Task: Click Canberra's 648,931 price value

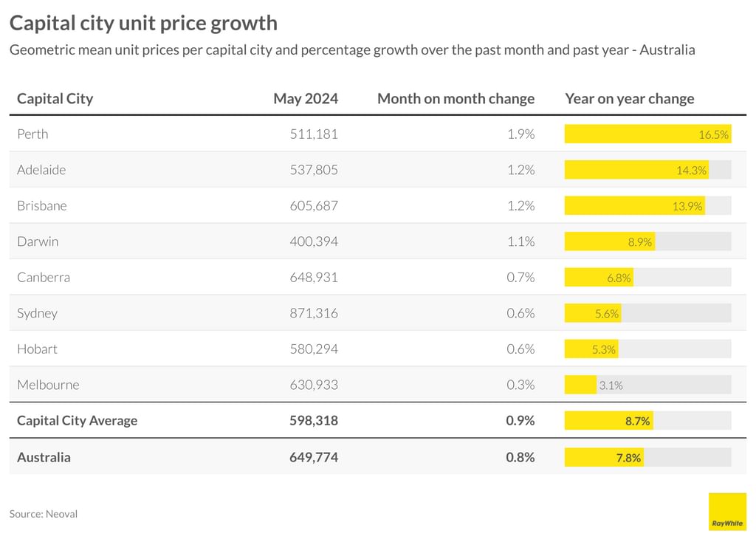Action: tap(314, 278)
